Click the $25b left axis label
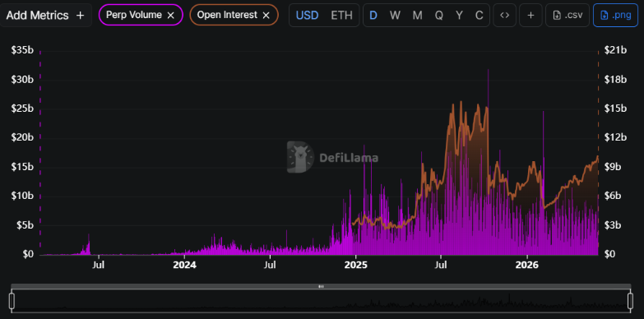 [22, 109]
